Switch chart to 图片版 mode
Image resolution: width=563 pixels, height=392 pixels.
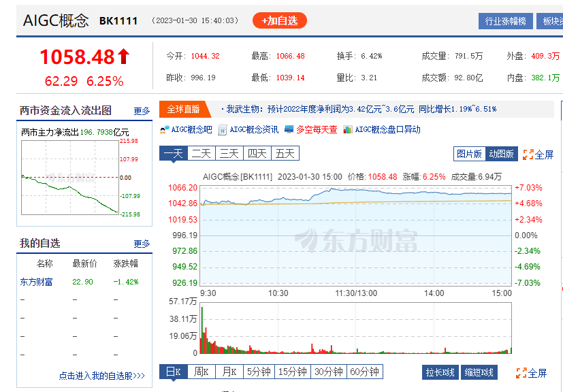469,154
